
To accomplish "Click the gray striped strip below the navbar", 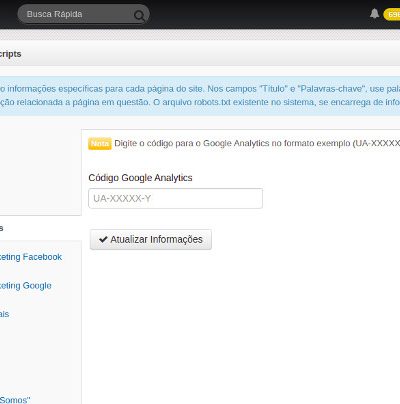I will click(x=200, y=35).
